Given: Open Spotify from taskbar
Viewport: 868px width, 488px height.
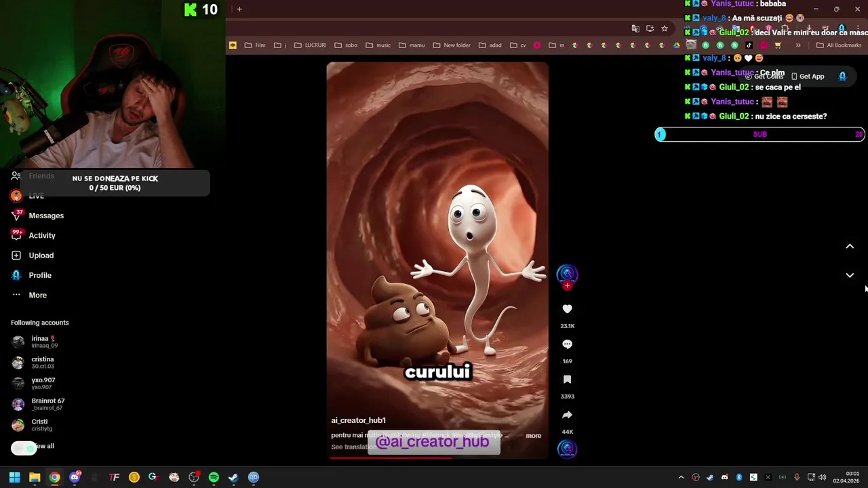Looking at the screenshot, I should (214, 477).
